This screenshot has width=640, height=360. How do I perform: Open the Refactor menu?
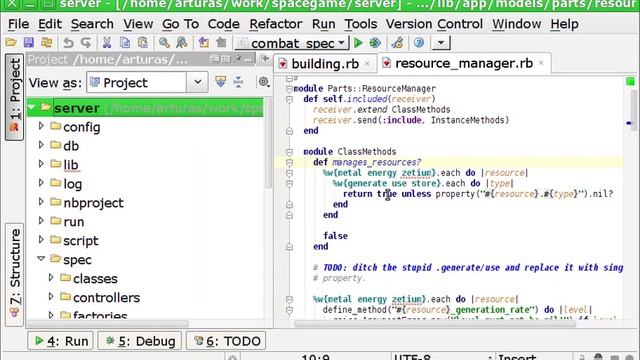click(x=276, y=24)
